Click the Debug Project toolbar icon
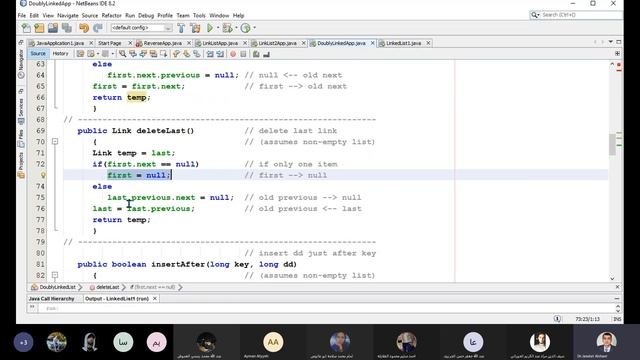 227,28
